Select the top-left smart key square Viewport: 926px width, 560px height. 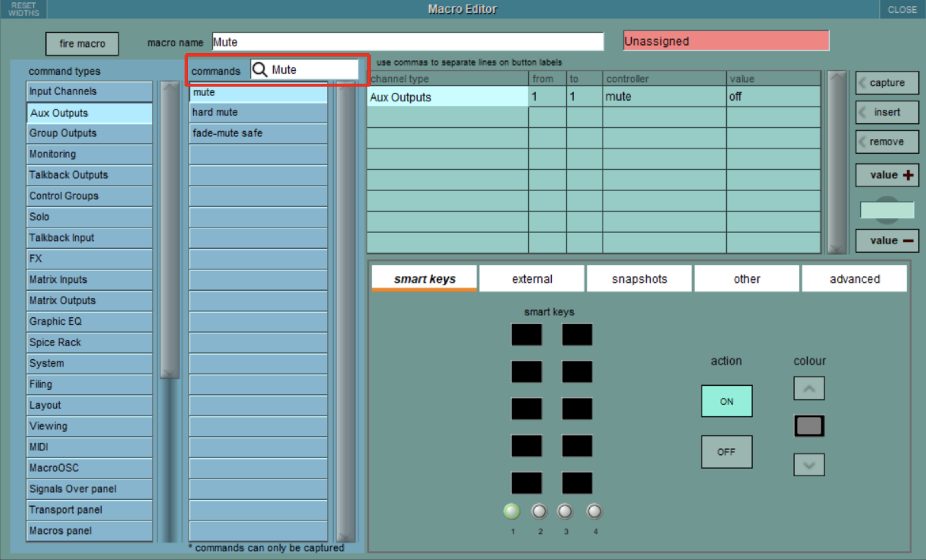[526, 335]
